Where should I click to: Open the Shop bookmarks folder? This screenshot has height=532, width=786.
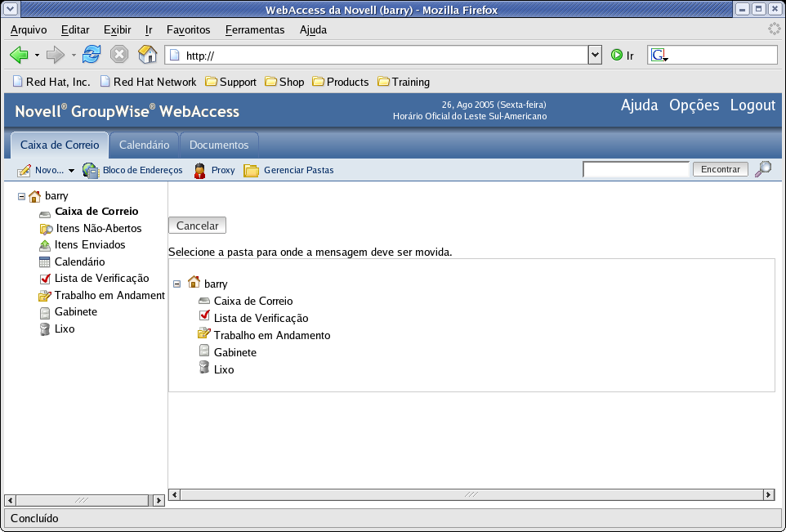pos(284,82)
